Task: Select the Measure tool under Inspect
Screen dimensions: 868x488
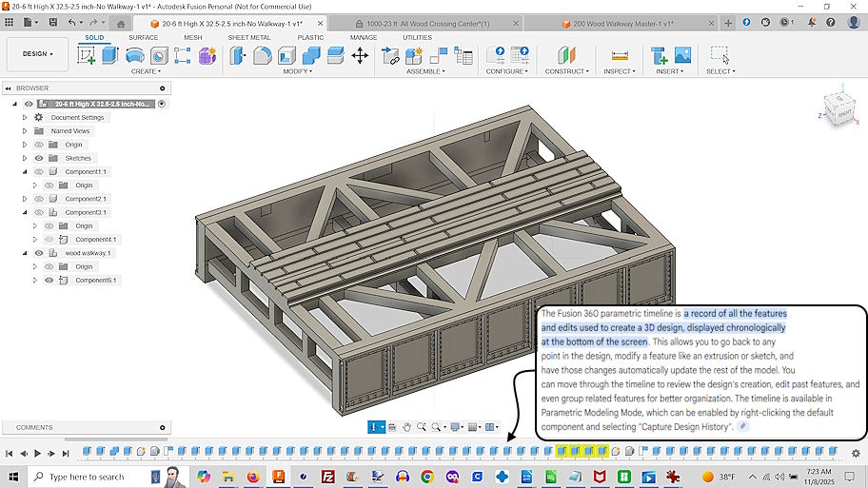Action: [x=620, y=56]
